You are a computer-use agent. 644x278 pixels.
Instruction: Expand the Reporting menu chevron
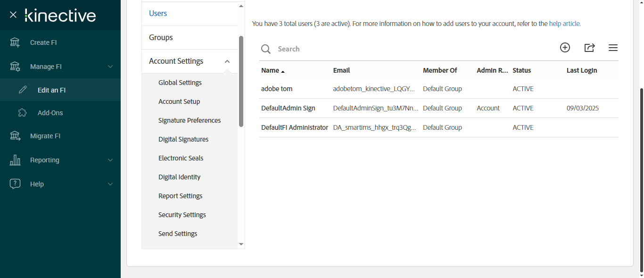click(110, 160)
